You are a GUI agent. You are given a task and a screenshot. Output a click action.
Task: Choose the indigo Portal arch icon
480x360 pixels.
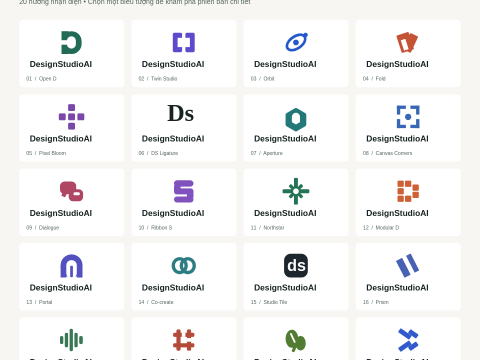click(x=71, y=266)
